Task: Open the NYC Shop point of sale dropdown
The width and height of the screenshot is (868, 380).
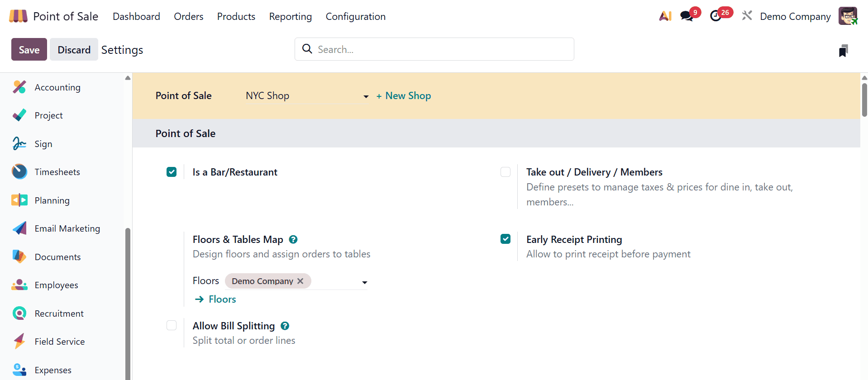Action: point(307,96)
